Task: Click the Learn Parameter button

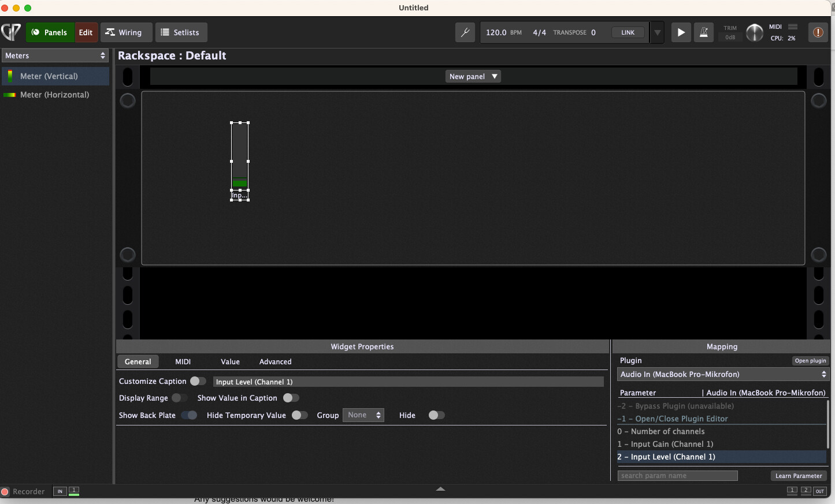Action: (x=798, y=476)
